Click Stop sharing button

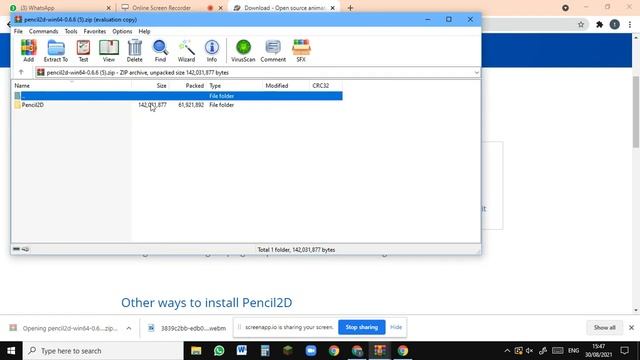362,327
